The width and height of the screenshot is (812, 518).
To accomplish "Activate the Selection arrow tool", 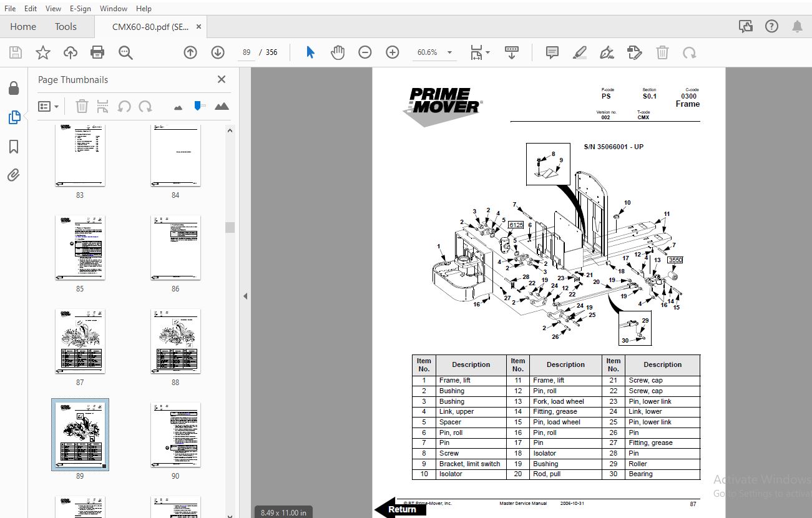I will click(x=310, y=52).
